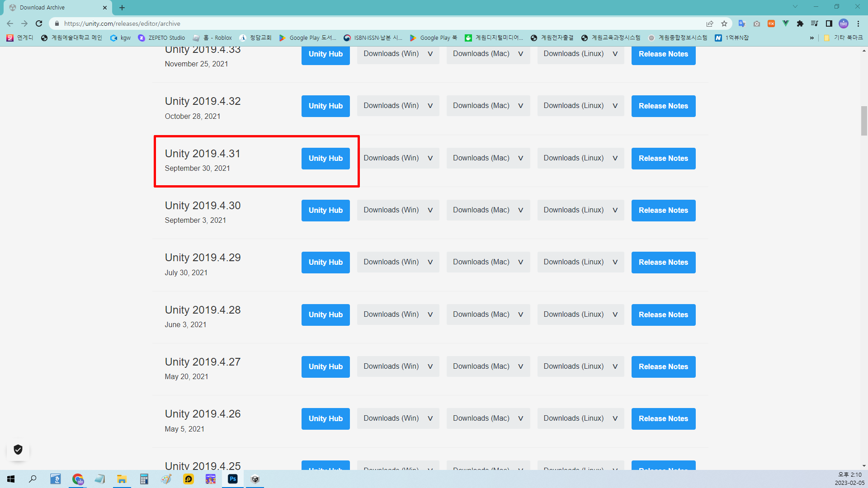Open the Google Translate extension

[741, 23]
